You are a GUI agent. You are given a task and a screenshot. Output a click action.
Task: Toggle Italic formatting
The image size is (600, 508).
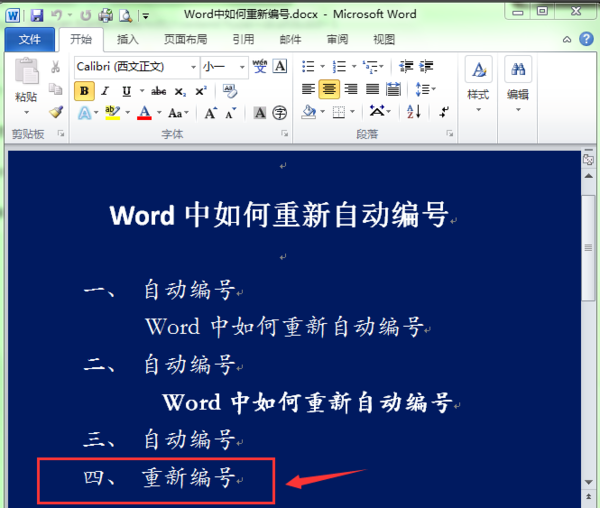click(x=105, y=91)
